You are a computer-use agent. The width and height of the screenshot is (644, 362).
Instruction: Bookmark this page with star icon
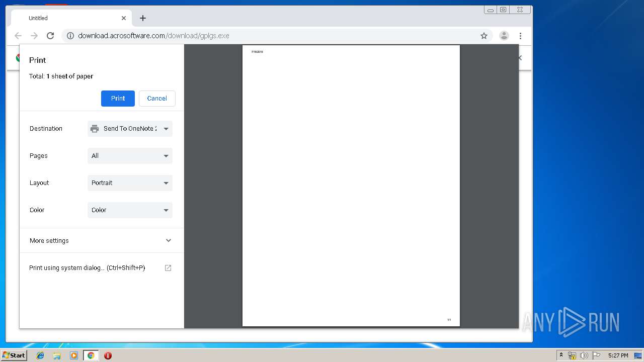click(x=484, y=36)
